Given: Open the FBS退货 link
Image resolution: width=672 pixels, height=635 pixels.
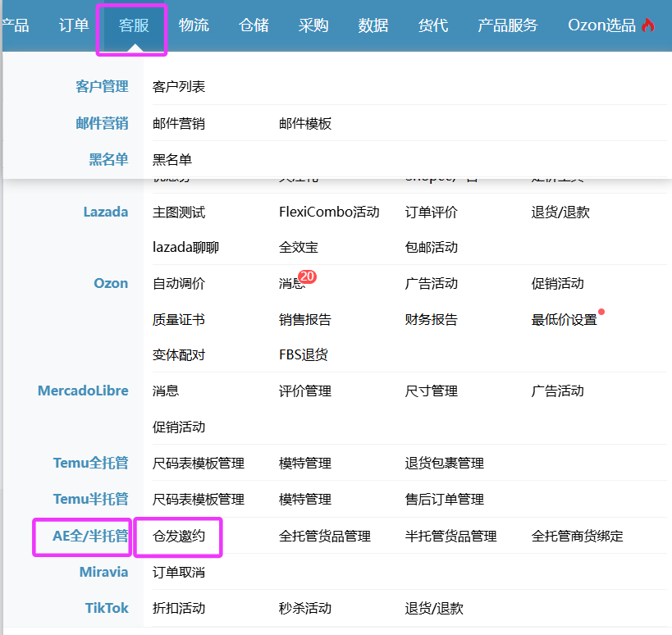Looking at the screenshot, I should pyautogui.click(x=304, y=355).
